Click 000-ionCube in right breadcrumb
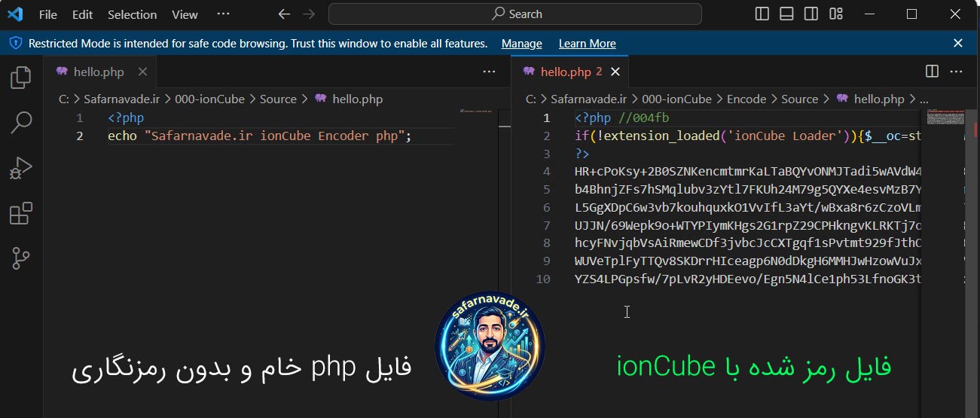The width and height of the screenshot is (980, 418). pyautogui.click(x=677, y=99)
